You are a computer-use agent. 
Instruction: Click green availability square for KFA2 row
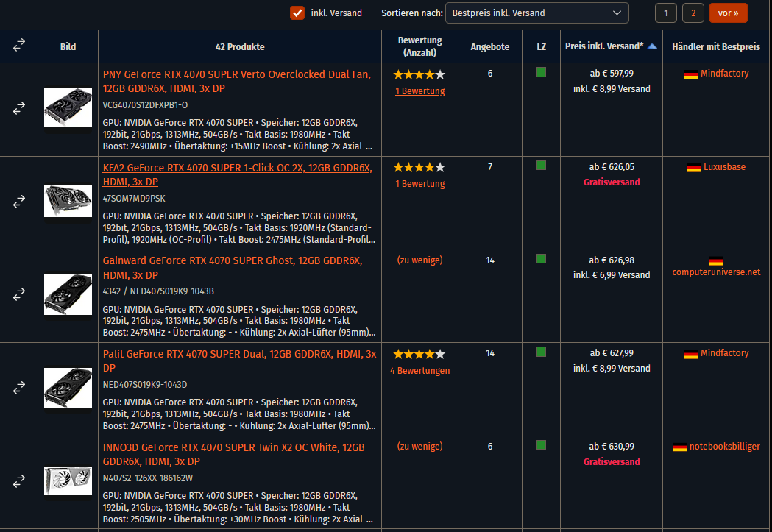coord(541,166)
